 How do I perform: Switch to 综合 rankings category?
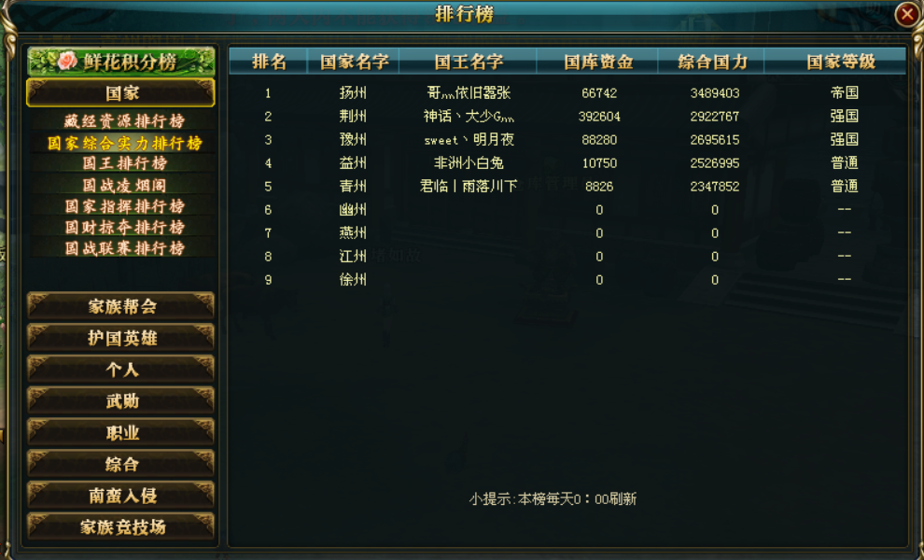pyautogui.click(x=120, y=464)
